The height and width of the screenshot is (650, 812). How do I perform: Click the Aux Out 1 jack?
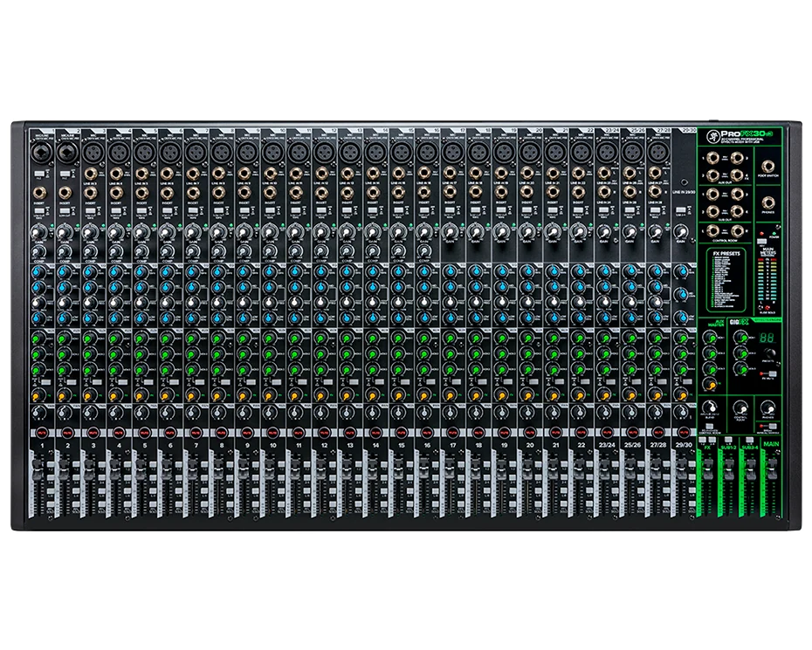712,159
